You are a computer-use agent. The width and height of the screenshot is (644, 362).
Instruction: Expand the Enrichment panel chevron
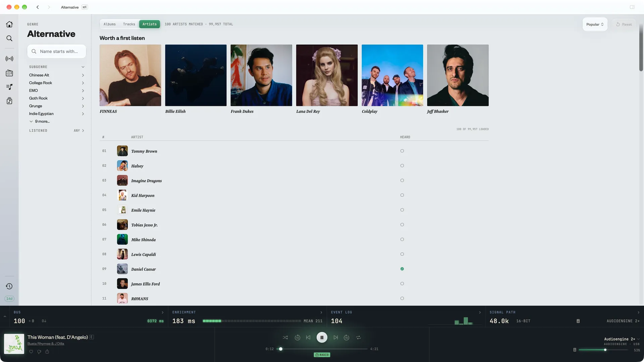321,312
